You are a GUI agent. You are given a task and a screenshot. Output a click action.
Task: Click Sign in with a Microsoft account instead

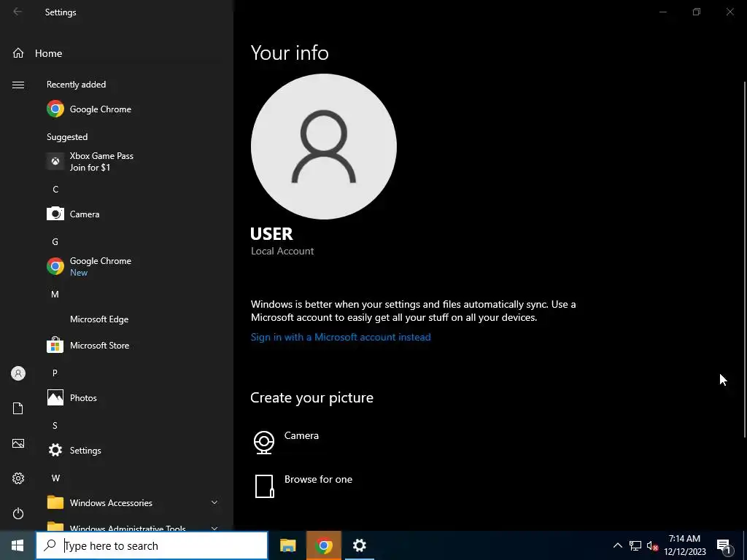point(341,337)
